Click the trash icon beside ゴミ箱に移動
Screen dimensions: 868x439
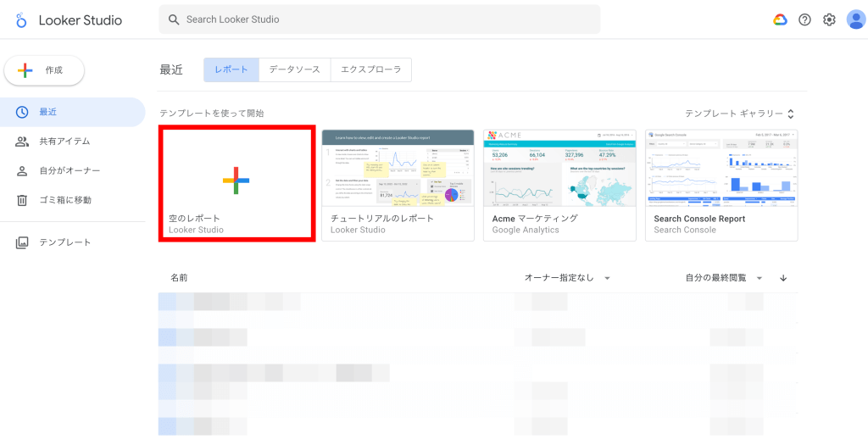point(21,200)
